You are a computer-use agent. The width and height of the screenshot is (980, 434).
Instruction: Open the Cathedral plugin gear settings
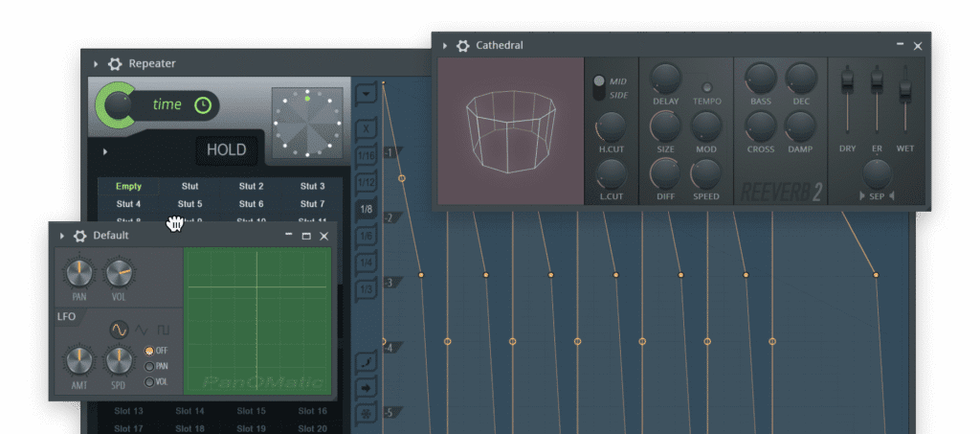[463, 46]
